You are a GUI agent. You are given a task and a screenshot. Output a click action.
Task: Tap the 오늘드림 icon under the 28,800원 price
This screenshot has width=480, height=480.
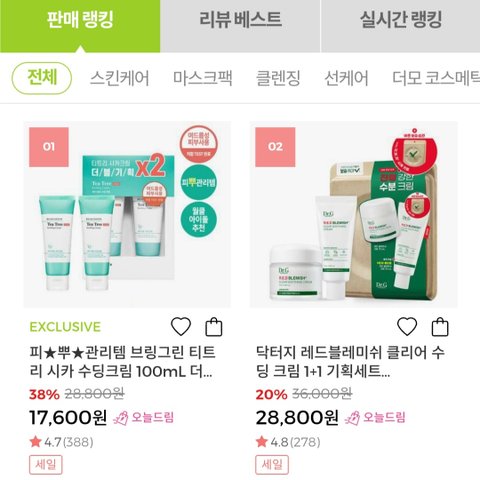point(352,418)
